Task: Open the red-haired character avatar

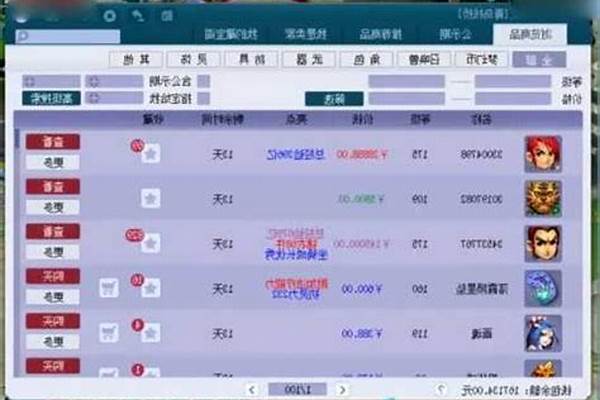Action: [543, 154]
